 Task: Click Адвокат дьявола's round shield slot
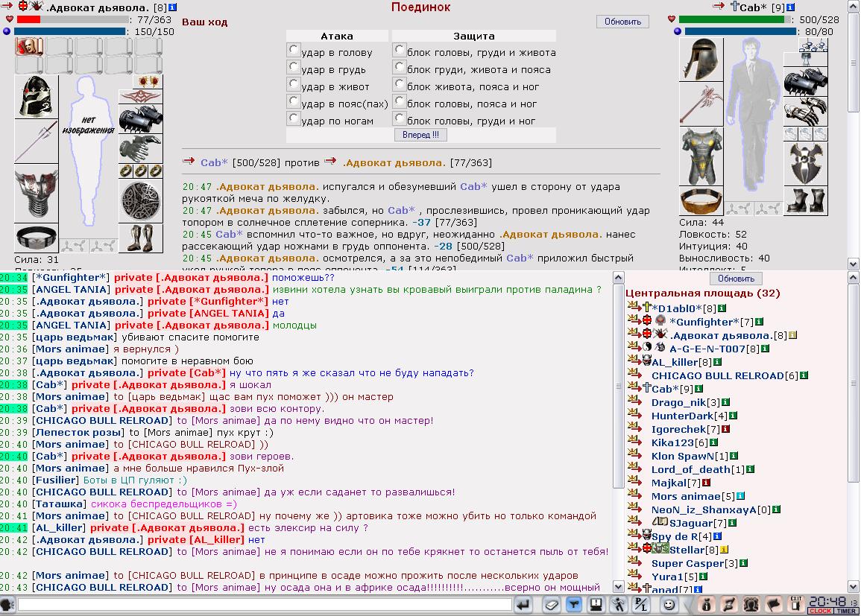point(141,201)
